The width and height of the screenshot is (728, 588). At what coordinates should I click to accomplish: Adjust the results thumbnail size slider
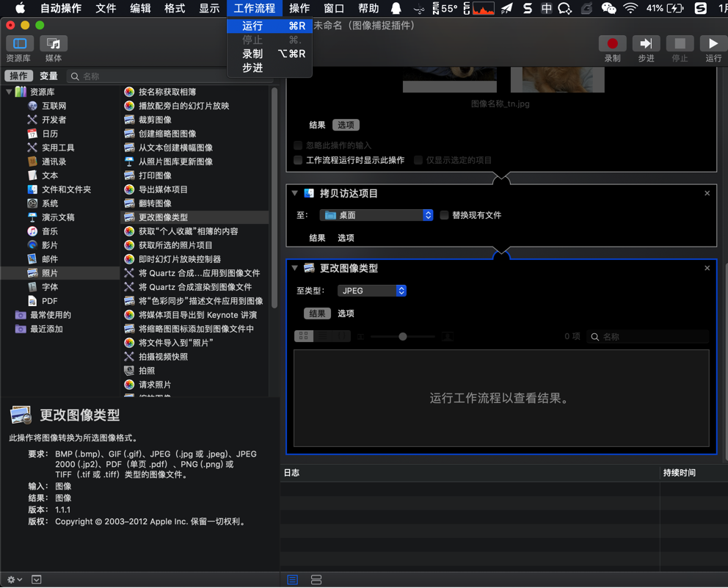click(403, 336)
